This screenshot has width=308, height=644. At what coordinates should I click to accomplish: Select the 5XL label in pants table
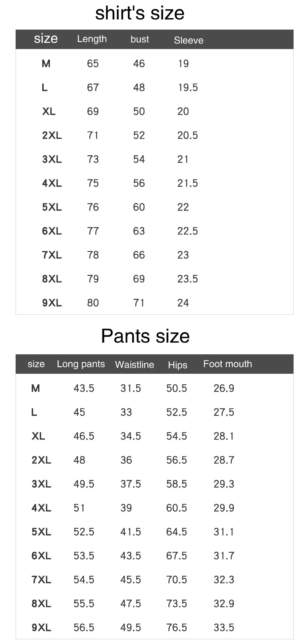[41, 532]
